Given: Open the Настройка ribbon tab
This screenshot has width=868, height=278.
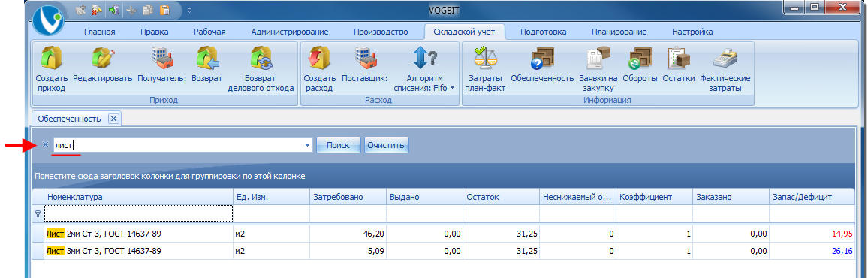Looking at the screenshot, I should click(692, 32).
